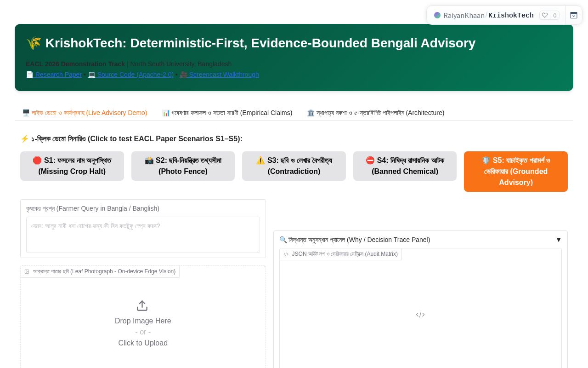This screenshot has height=368, width=588.
Task: Switch to the Architecture tab
Action: pos(376,113)
